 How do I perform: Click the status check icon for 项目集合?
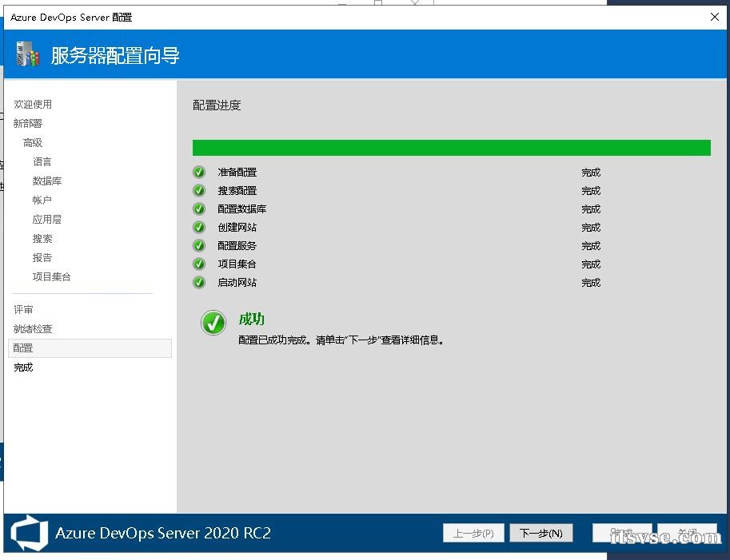pyautogui.click(x=199, y=264)
